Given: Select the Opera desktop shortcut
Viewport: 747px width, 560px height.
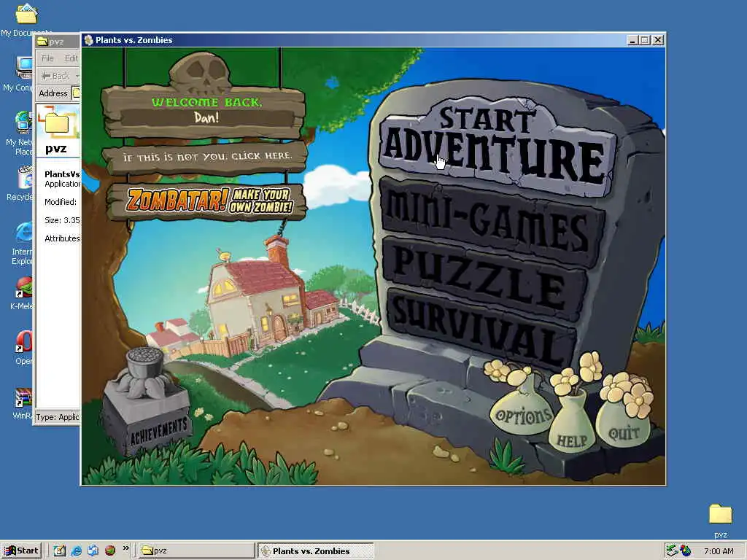Looking at the screenshot, I should 24,348.
